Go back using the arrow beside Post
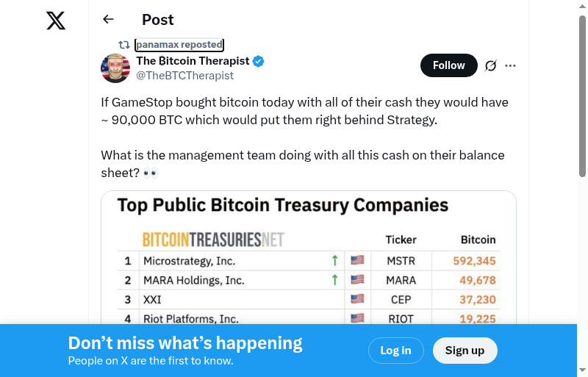 point(109,20)
